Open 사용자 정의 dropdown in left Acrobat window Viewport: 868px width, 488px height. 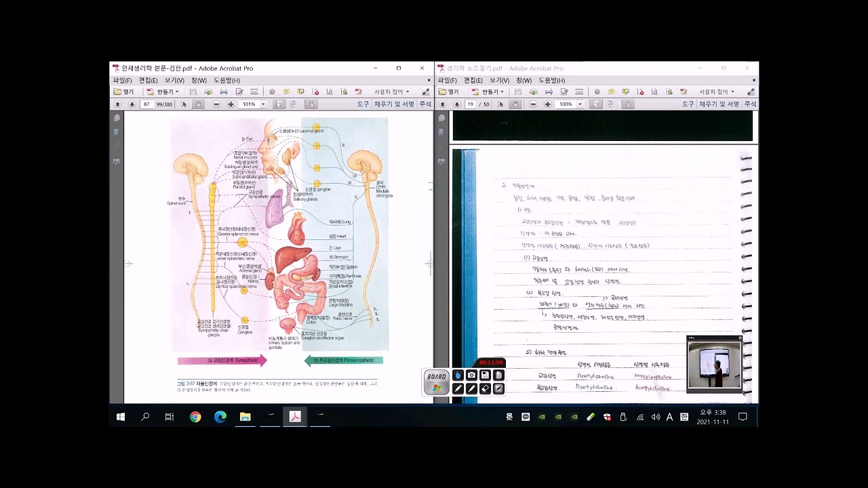pyautogui.click(x=392, y=91)
